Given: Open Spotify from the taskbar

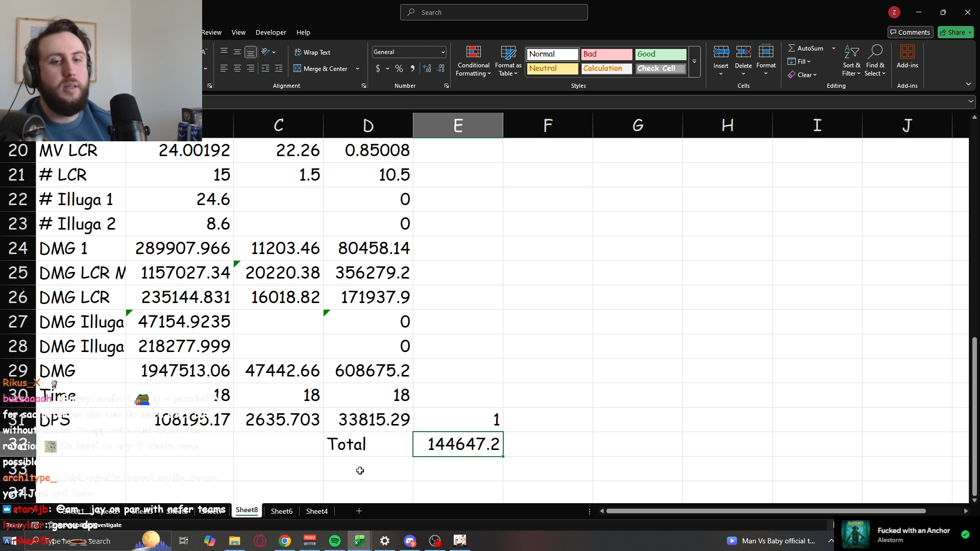Looking at the screenshot, I should pyautogui.click(x=335, y=541).
